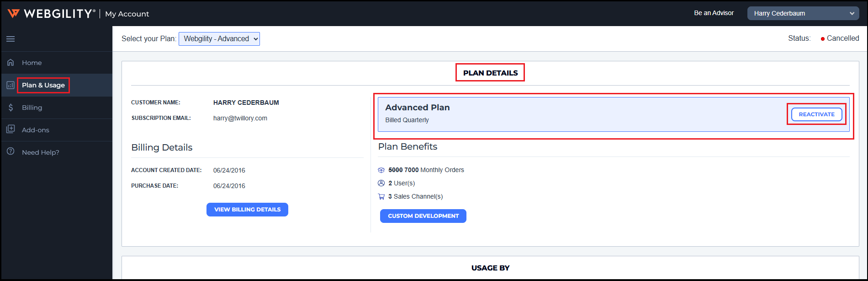The height and width of the screenshot is (281, 868).
Task: Select Need Help? in the sidebar
Action: coord(41,152)
